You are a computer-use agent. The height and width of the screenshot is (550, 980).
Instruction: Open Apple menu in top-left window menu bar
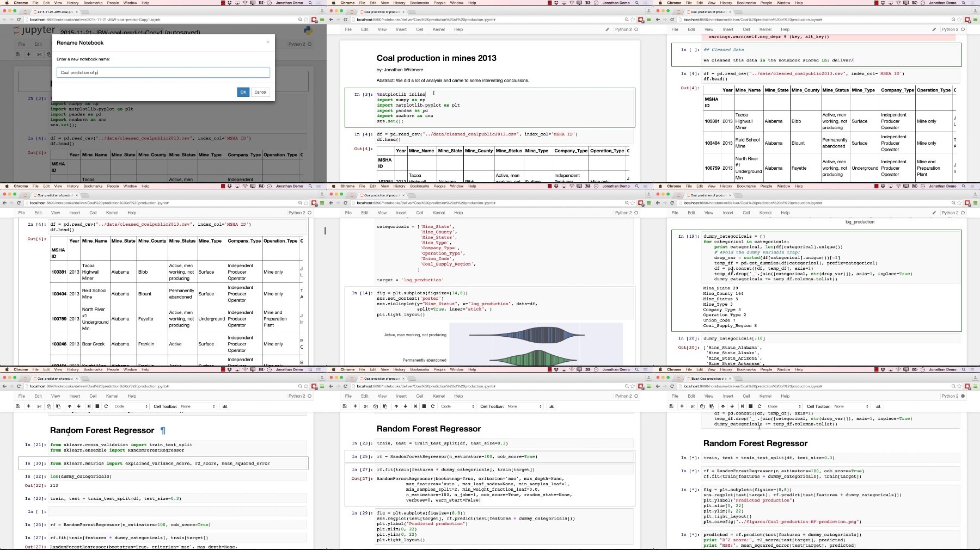pos(6,3)
